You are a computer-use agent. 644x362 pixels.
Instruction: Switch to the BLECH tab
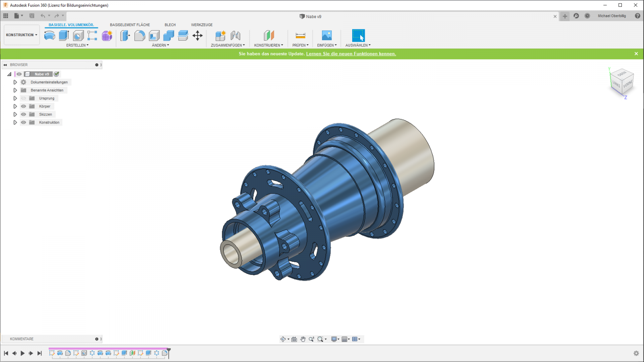[170, 25]
